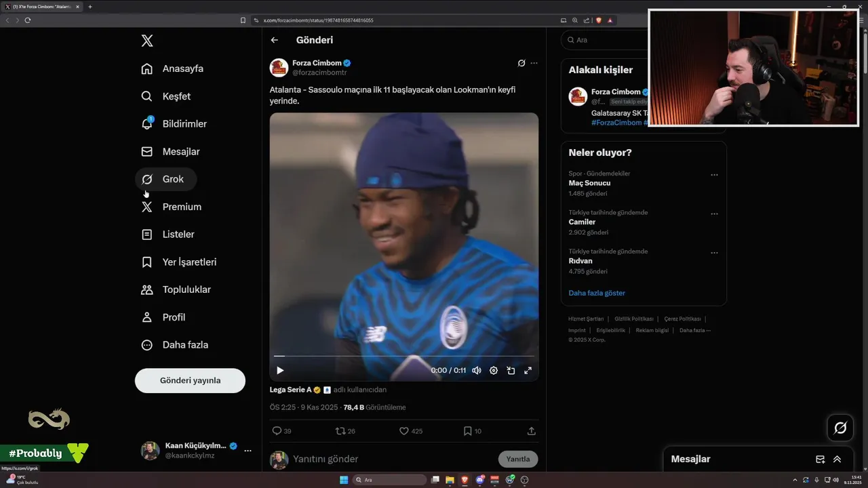Image resolution: width=868 pixels, height=488 pixels.
Task: Open Premium in the sidebar
Action: (172, 207)
